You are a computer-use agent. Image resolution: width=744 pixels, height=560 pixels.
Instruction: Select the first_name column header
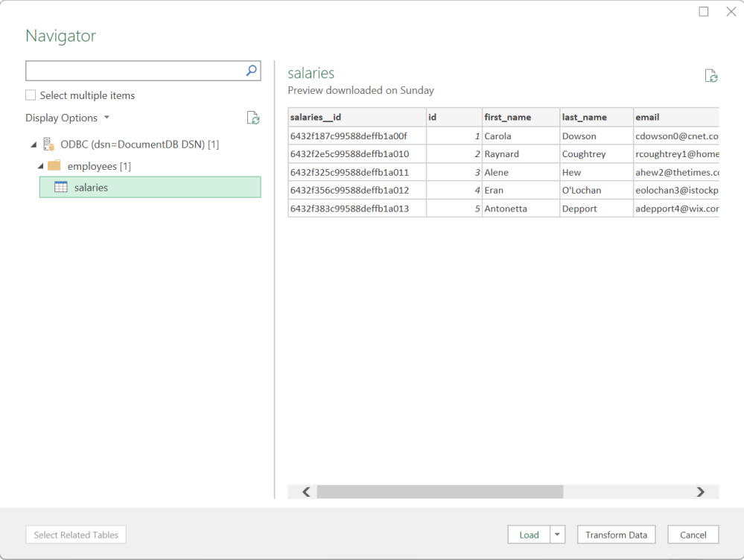[520, 117]
